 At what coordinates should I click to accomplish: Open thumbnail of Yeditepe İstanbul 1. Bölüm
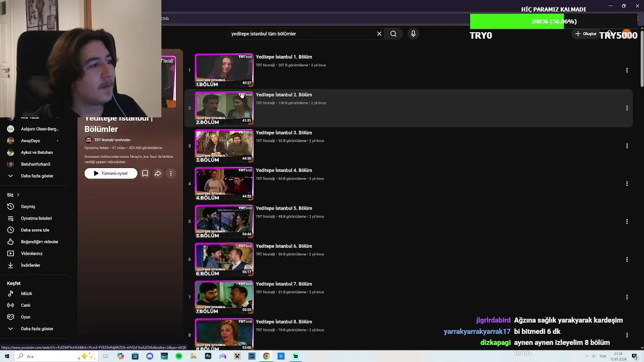[x=224, y=70]
